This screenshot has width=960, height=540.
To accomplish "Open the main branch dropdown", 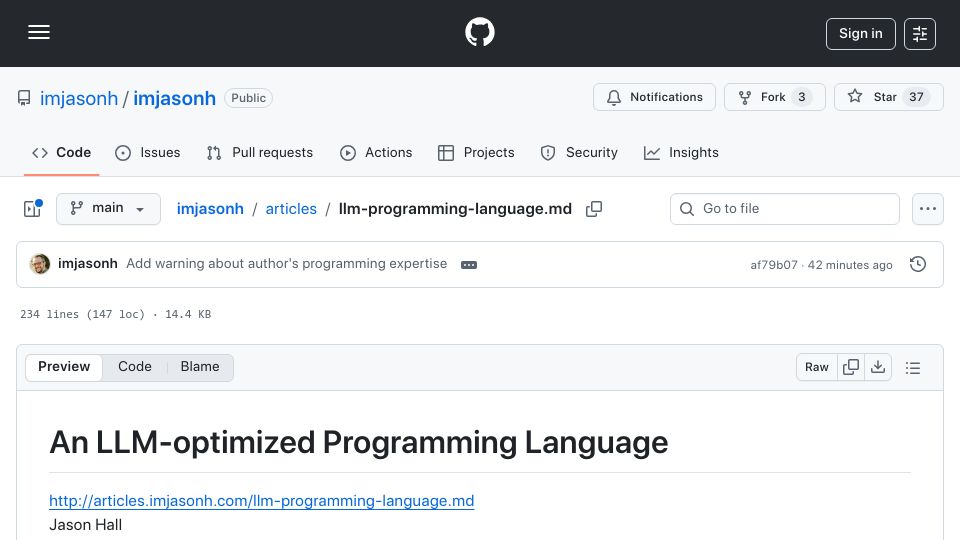I will 108,209.
